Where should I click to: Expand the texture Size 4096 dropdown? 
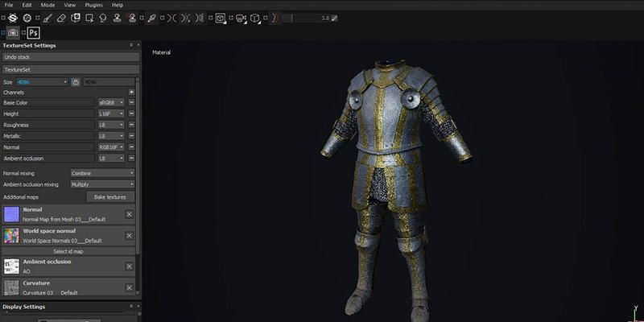click(x=42, y=82)
